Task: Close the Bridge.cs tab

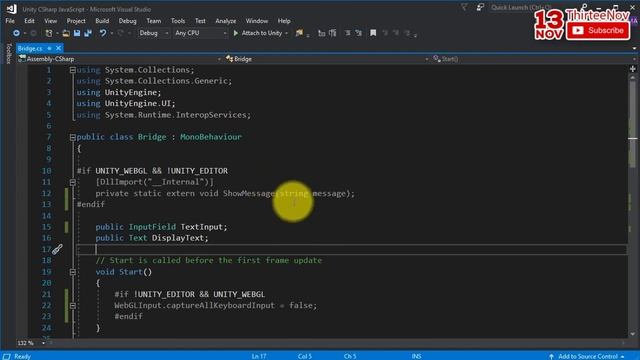Action: click(58, 48)
